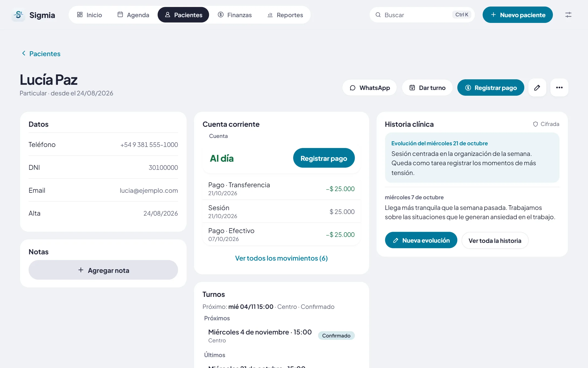Screen dimensions: 588x368
Task: Click the back chevron next to Pacientes
Action: [x=24, y=53]
